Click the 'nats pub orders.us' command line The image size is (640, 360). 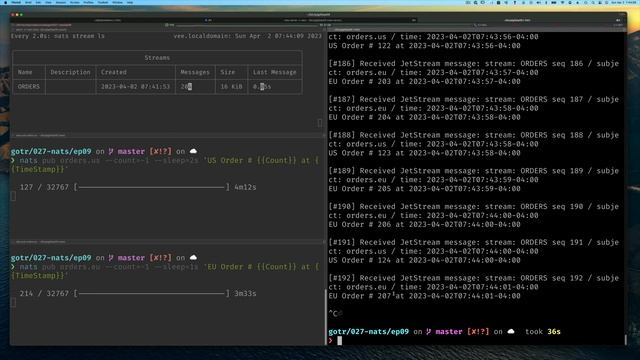coord(165,165)
